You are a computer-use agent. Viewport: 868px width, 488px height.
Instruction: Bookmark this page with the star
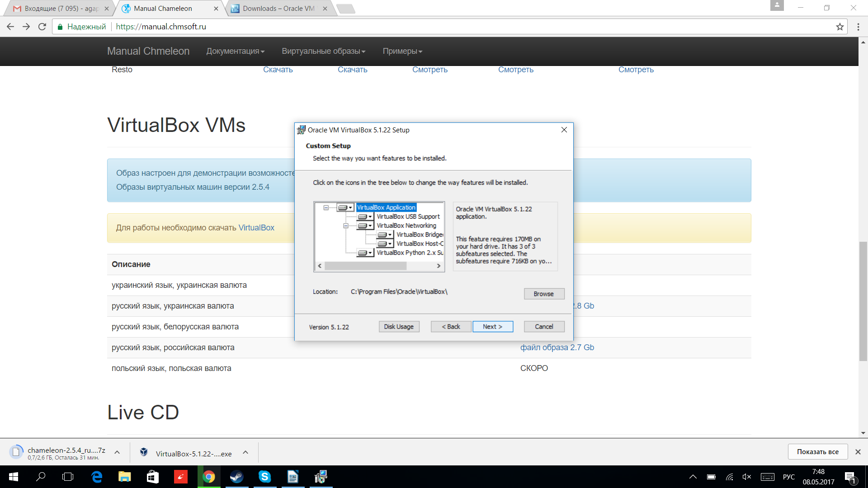(840, 27)
